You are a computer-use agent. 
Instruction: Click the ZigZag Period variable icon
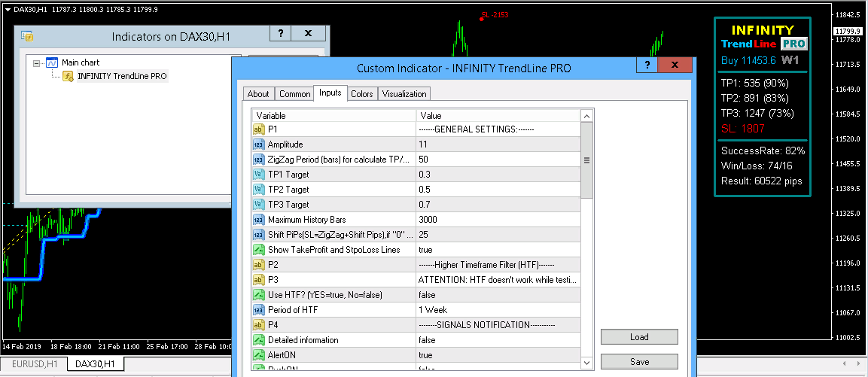(x=258, y=160)
